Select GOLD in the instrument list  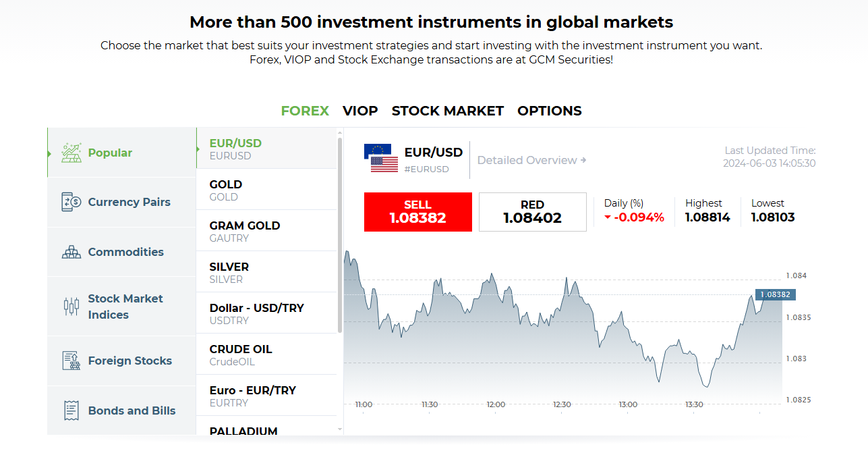tap(266, 190)
